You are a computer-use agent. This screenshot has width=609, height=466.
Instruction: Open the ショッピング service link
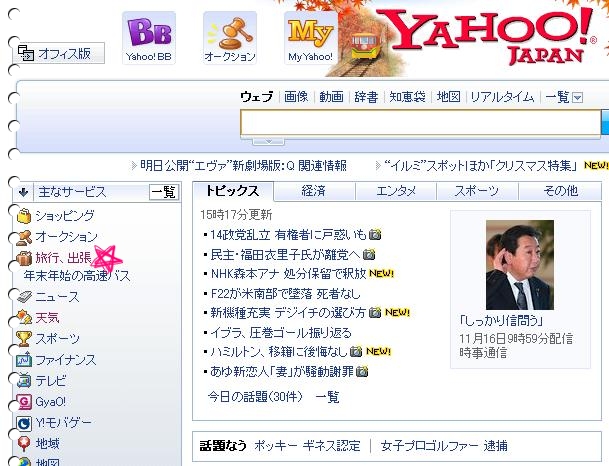[x=65, y=216]
